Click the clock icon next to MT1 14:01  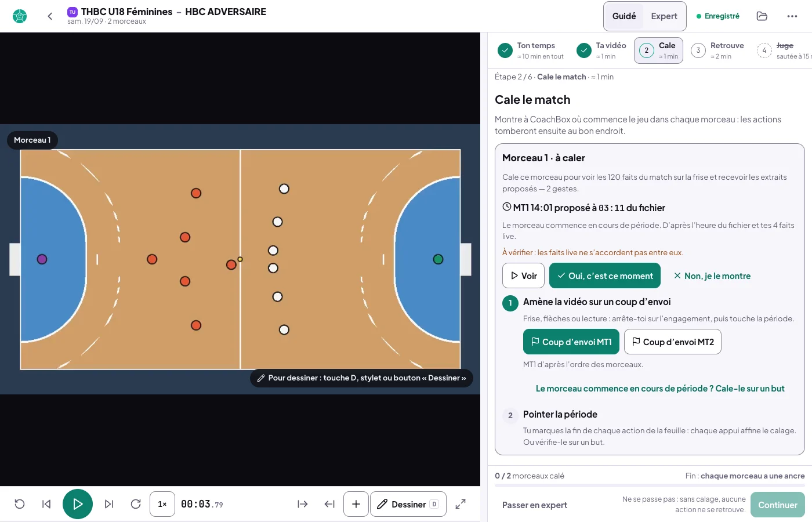coord(507,207)
